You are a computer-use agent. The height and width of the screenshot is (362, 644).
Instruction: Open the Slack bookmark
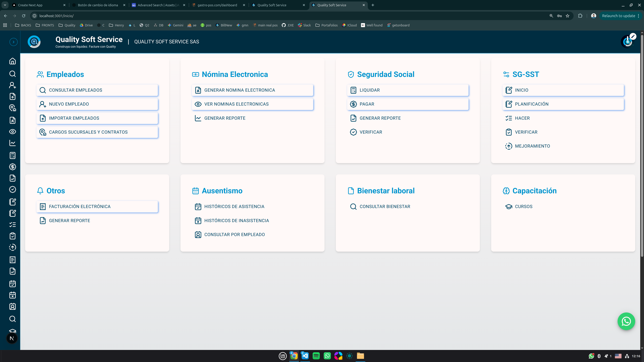click(x=304, y=25)
